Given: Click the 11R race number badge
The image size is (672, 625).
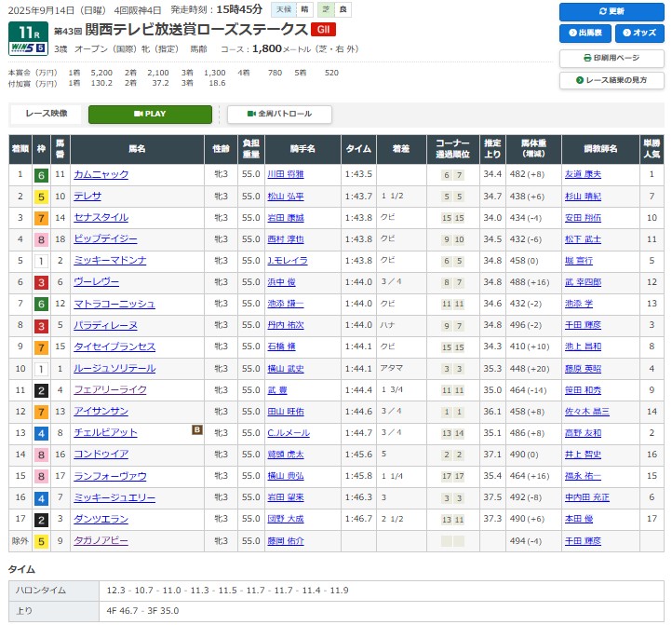Looking at the screenshot, I should click(x=23, y=31).
